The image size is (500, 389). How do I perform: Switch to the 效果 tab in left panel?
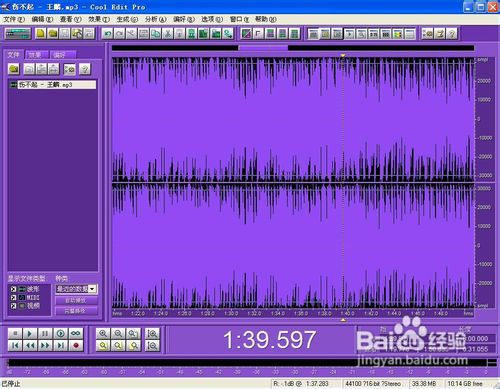(x=37, y=55)
